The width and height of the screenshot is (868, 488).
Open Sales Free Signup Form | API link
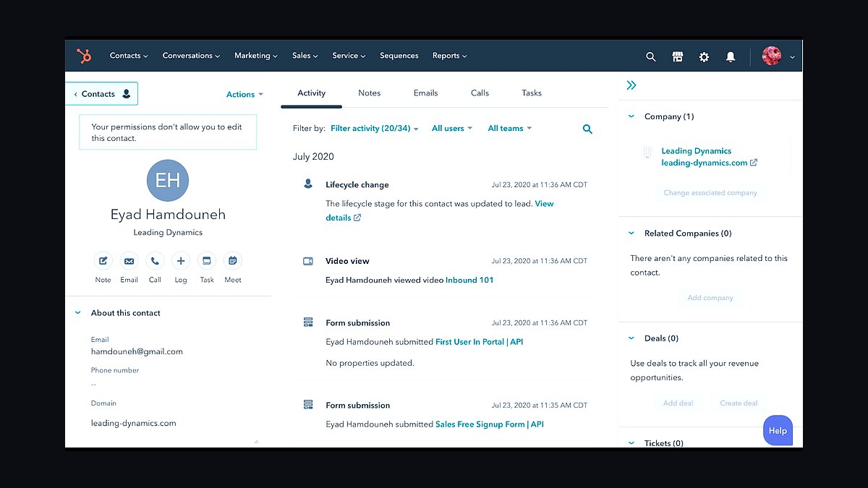pos(490,424)
